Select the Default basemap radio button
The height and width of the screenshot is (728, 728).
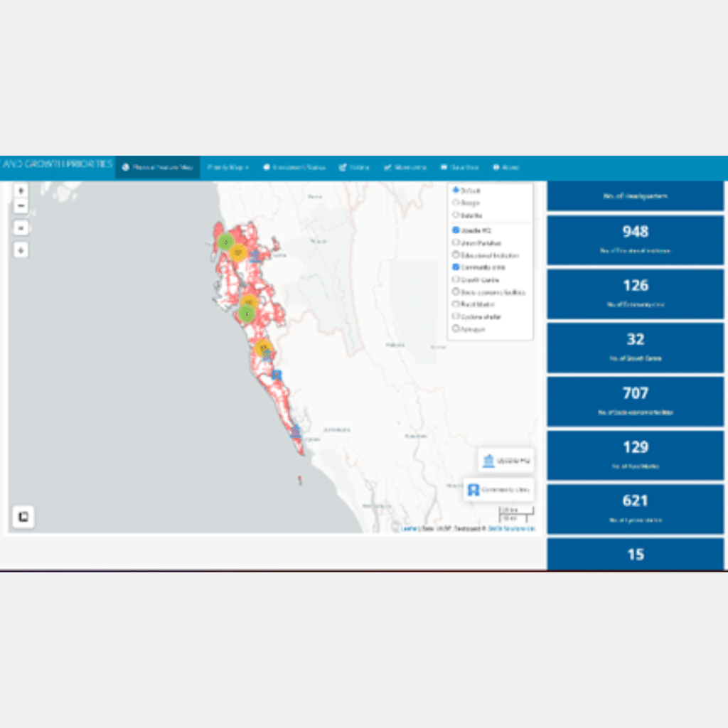[456, 191]
